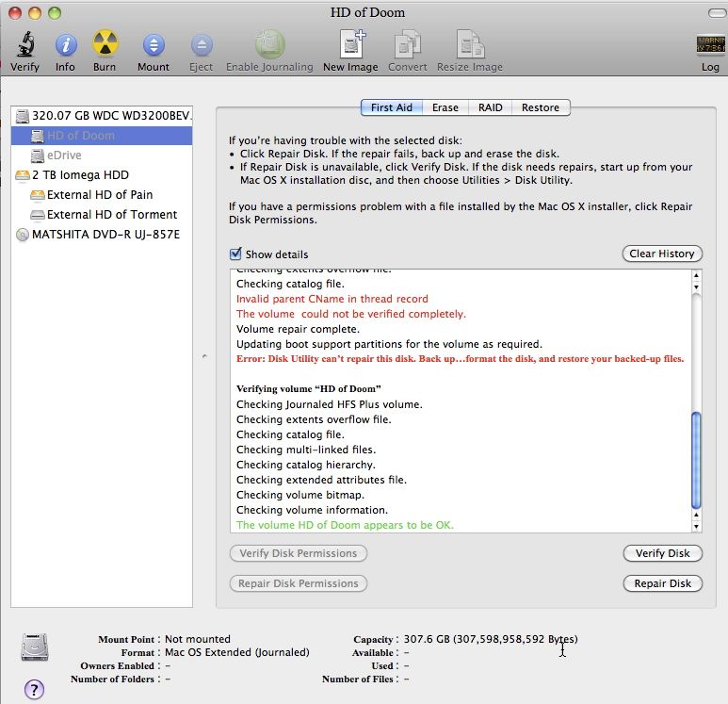
Task: Click the toolbar hide pill button
Action: coord(718,13)
